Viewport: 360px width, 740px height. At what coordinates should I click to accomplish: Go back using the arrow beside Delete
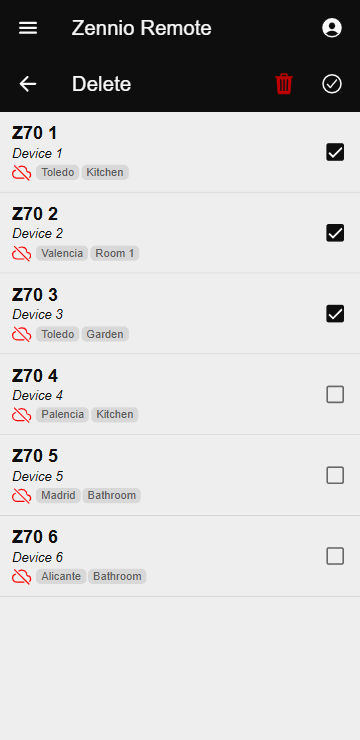point(28,84)
